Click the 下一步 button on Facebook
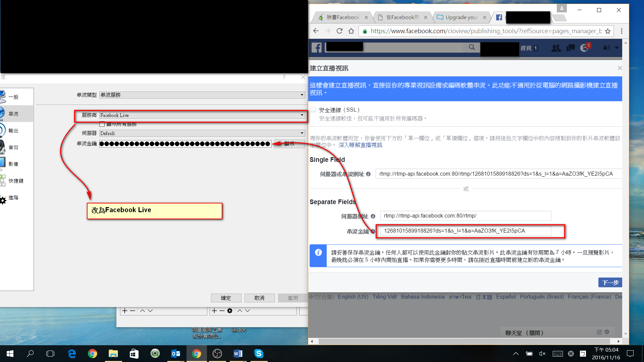Viewport: 644px width, 362px height. point(610,283)
